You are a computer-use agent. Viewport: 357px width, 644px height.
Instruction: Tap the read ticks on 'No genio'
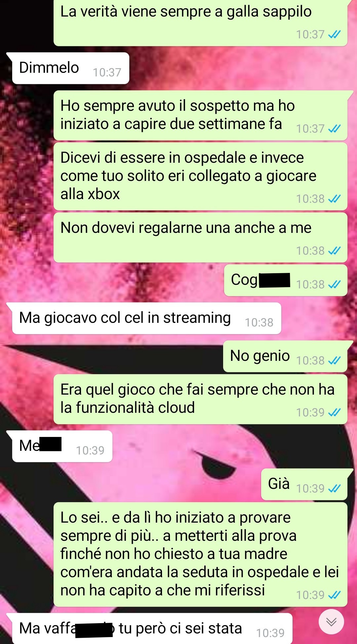coord(334,361)
